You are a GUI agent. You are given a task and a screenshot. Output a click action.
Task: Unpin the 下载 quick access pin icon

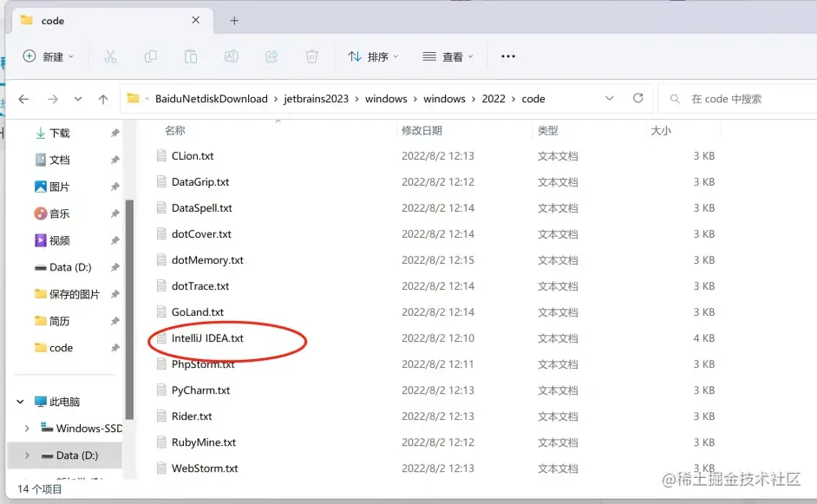(115, 133)
